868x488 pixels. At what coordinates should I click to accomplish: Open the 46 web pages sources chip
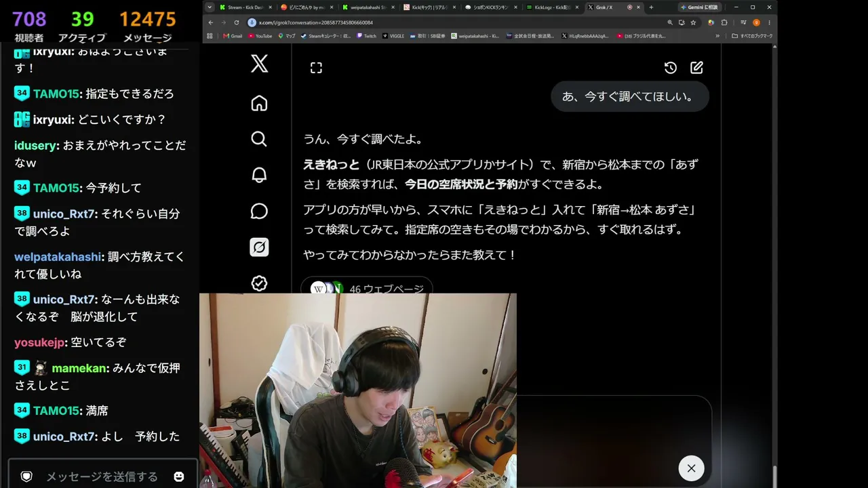point(367,287)
